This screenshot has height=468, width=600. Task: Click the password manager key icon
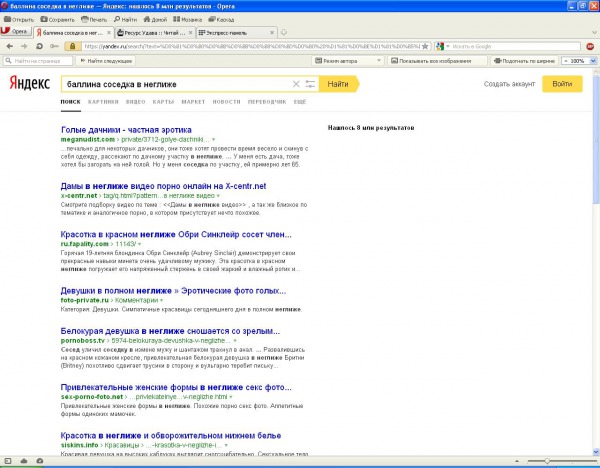pos(54,46)
